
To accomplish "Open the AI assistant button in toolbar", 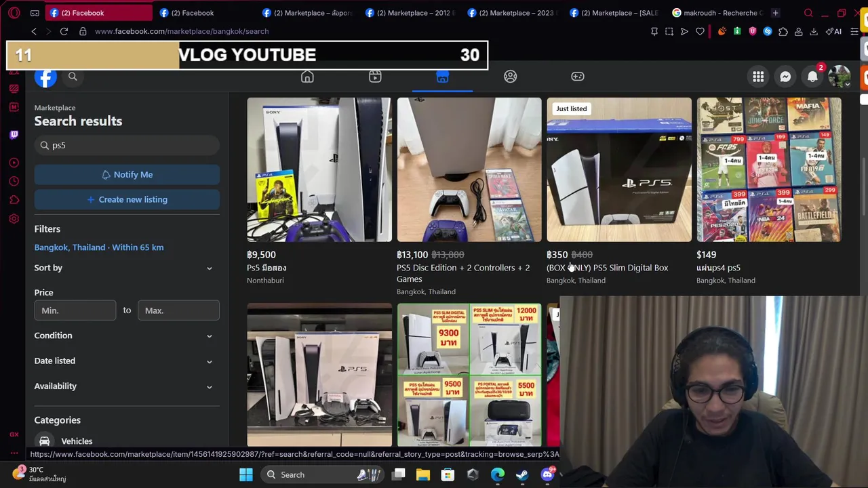I will 833,31.
